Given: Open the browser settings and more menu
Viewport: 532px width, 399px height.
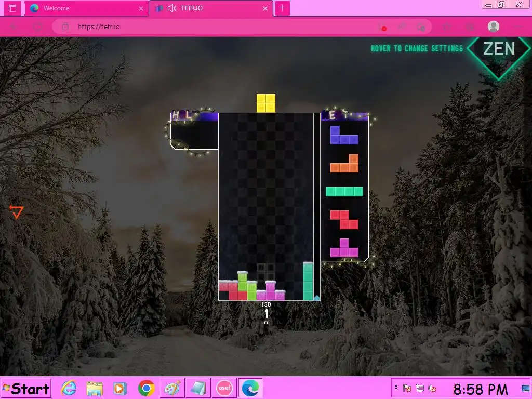Looking at the screenshot, I should 518,26.
